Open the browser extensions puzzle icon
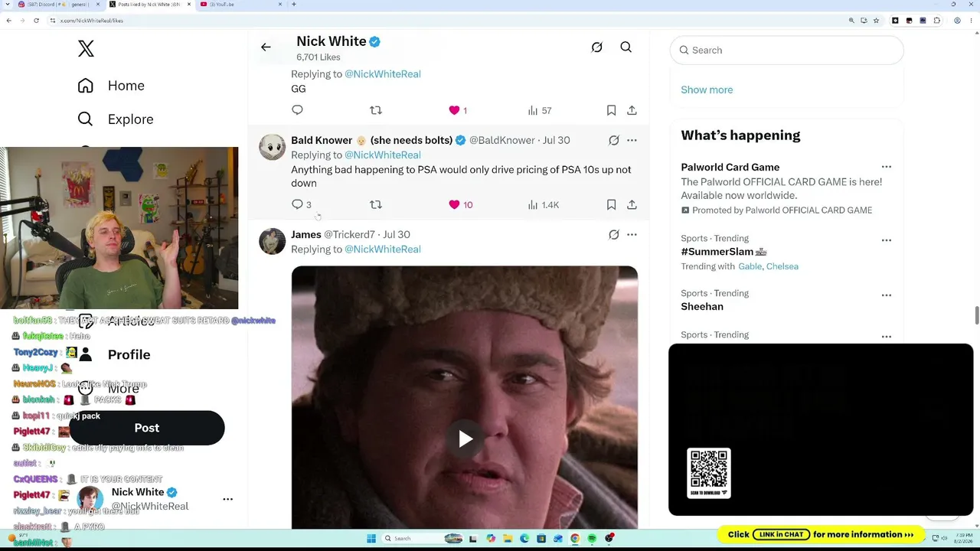The width and height of the screenshot is (980, 551). click(937, 21)
